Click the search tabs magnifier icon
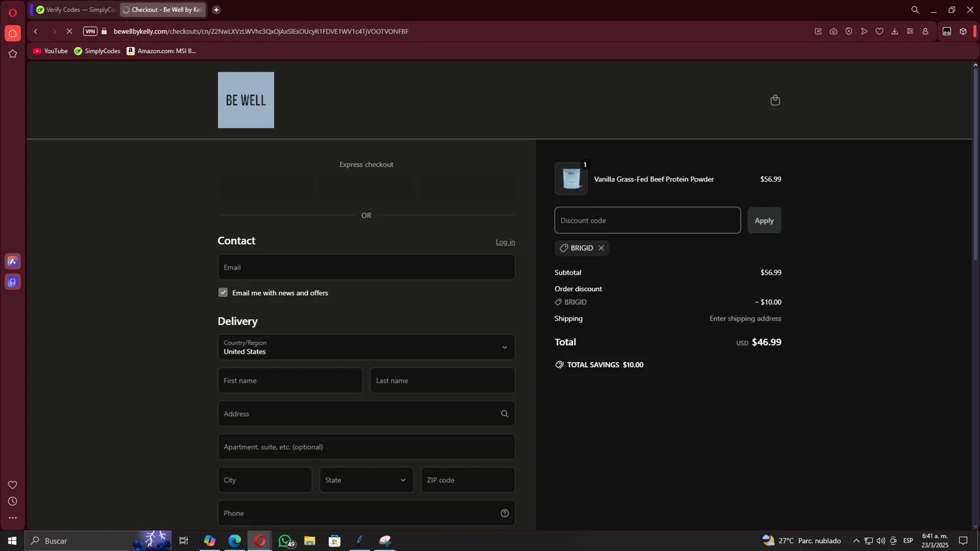 [915, 10]
